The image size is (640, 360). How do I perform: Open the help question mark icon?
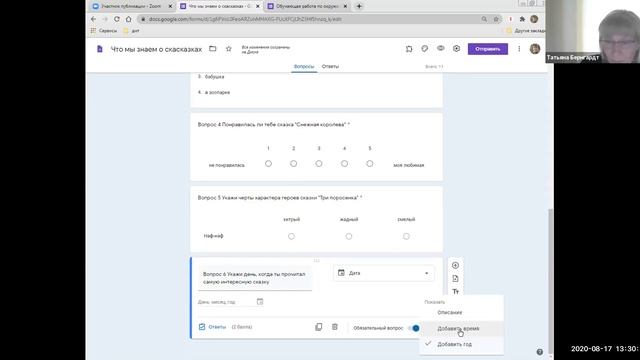(540, 352)
